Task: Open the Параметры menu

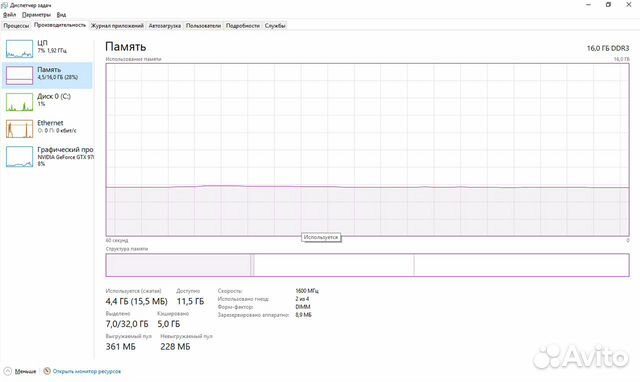Action: [x=36, y=15]
